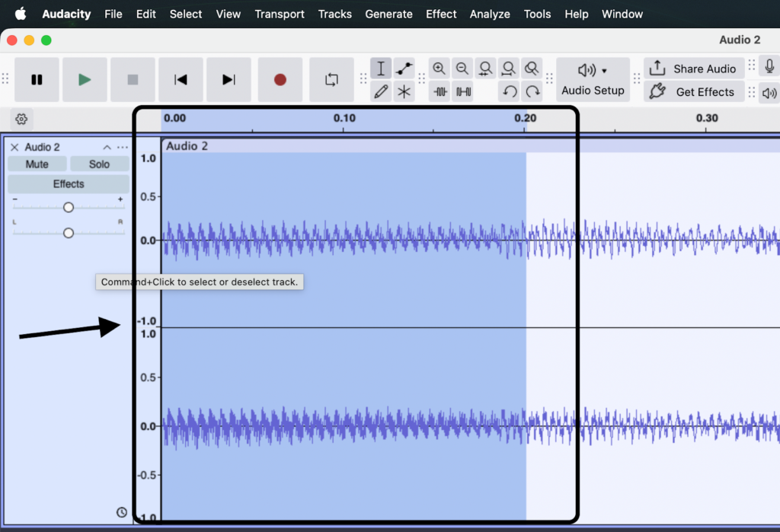Collapse the Audio 2 track
The image size is (780, 532).
(x=107, y=148)
